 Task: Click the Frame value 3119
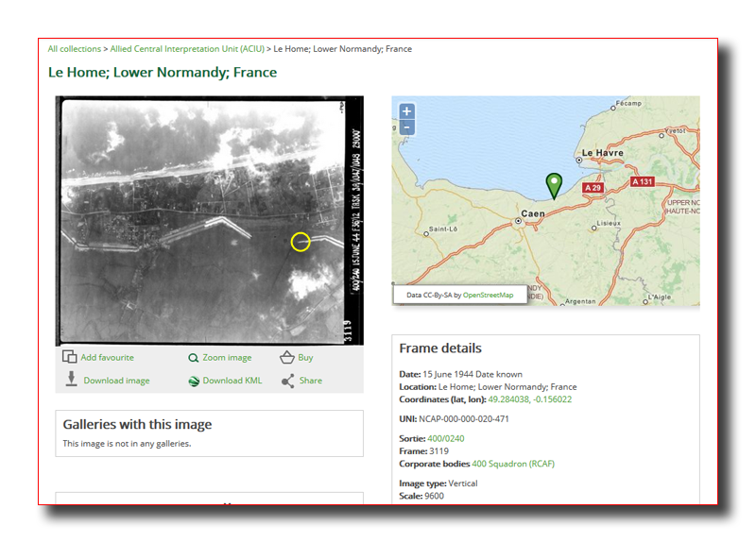(x=438, y=451)
